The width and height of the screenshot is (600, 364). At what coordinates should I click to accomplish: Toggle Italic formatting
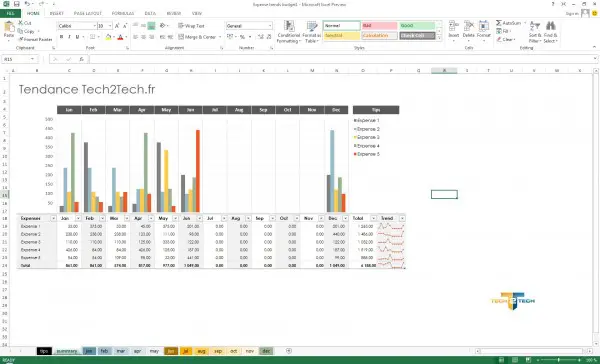point(69,37)
